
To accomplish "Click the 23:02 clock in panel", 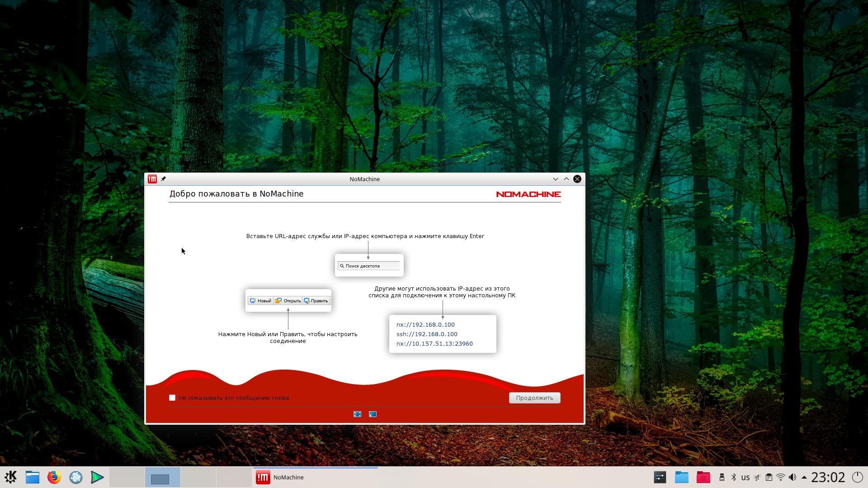I will tap(828, 477).
